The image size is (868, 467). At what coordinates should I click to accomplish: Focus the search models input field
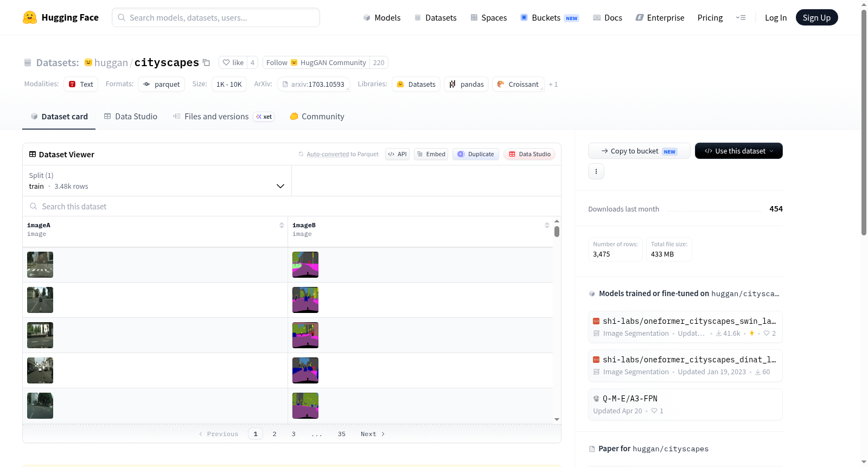[x=216, y=17]
